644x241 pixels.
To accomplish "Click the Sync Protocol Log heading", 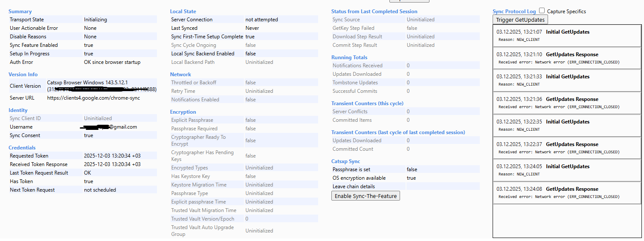I will [x=514, y=11].
